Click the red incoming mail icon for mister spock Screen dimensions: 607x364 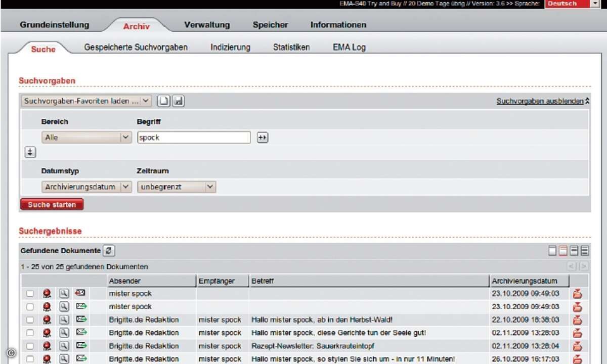click(x=80, y=293)
